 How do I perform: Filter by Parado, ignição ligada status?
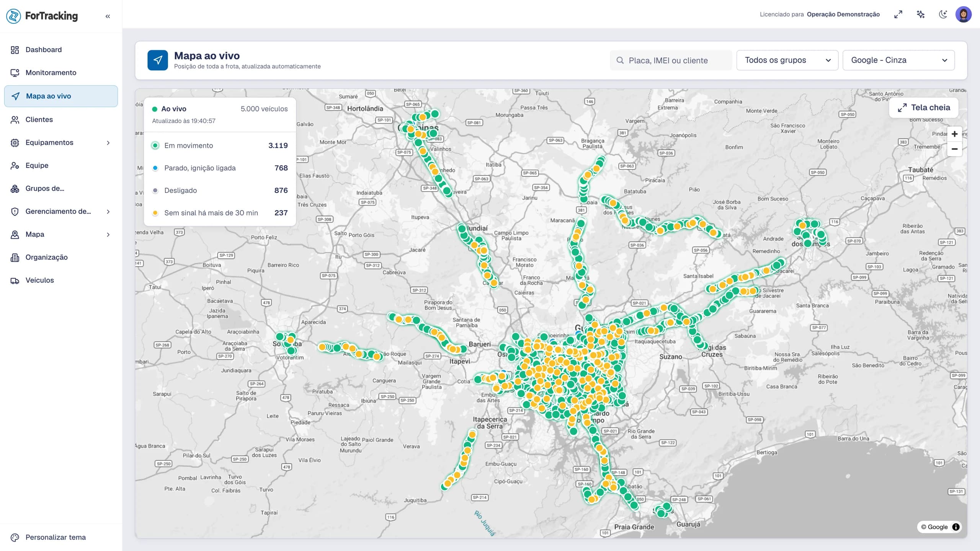pyautogui.click(x=220, y=168)
